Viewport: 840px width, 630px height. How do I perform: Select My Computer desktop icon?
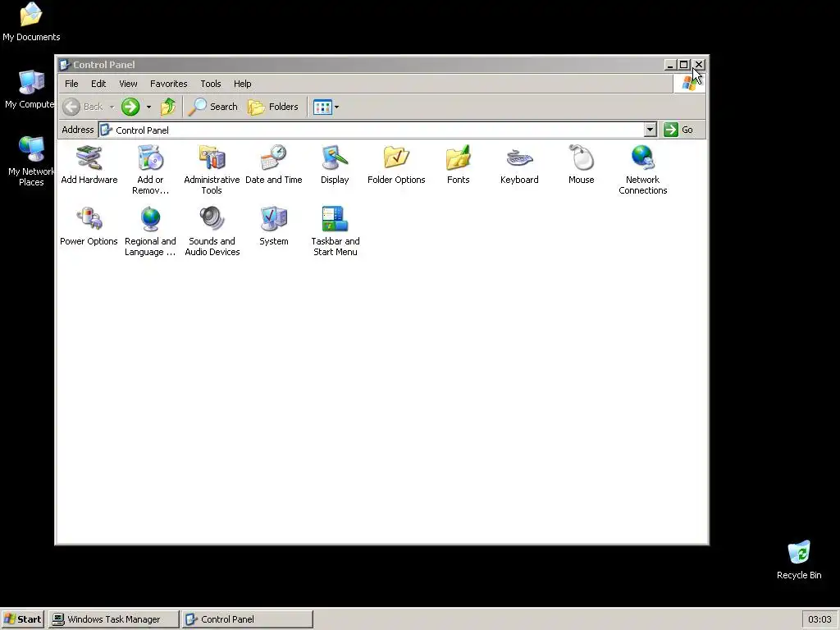pos(30,89)
